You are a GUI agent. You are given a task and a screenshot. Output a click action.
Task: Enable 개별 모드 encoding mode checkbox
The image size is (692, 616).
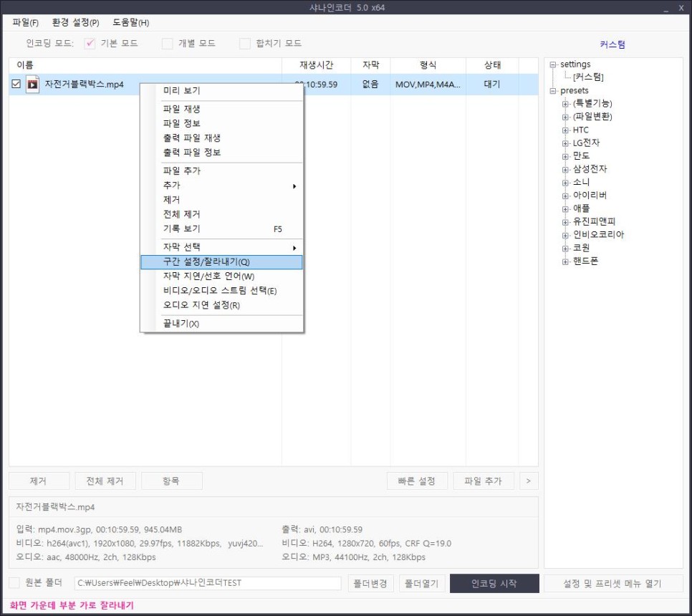pos(167,43)
